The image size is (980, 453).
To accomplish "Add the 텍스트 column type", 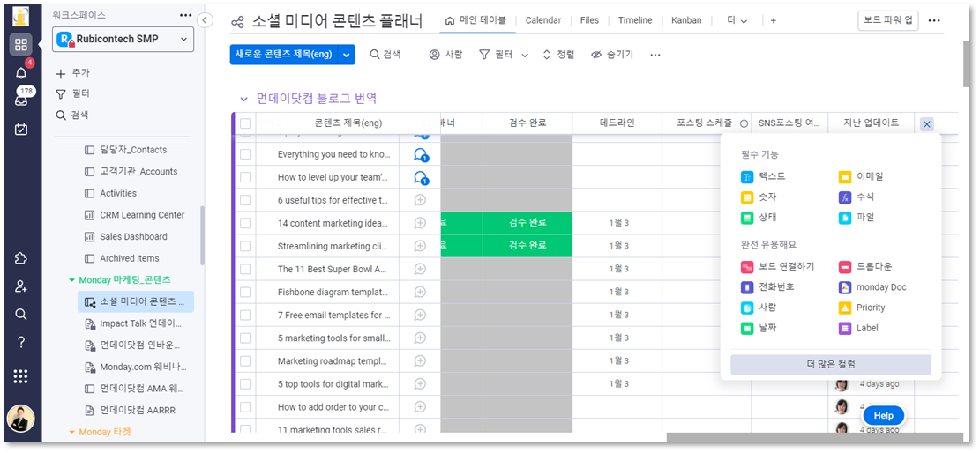I will click(x=764, y=177).
